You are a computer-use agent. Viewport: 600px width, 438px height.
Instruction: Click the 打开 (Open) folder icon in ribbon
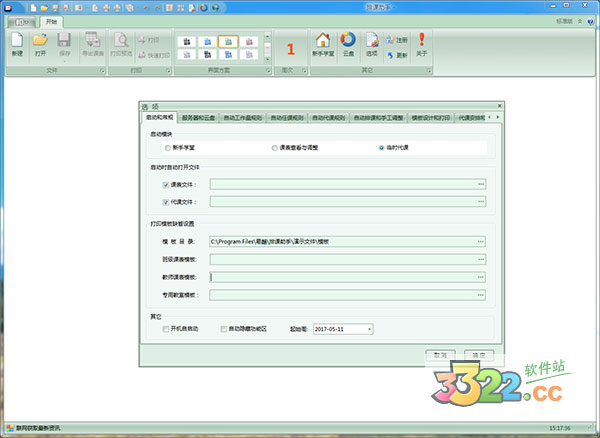click(40, 45)
